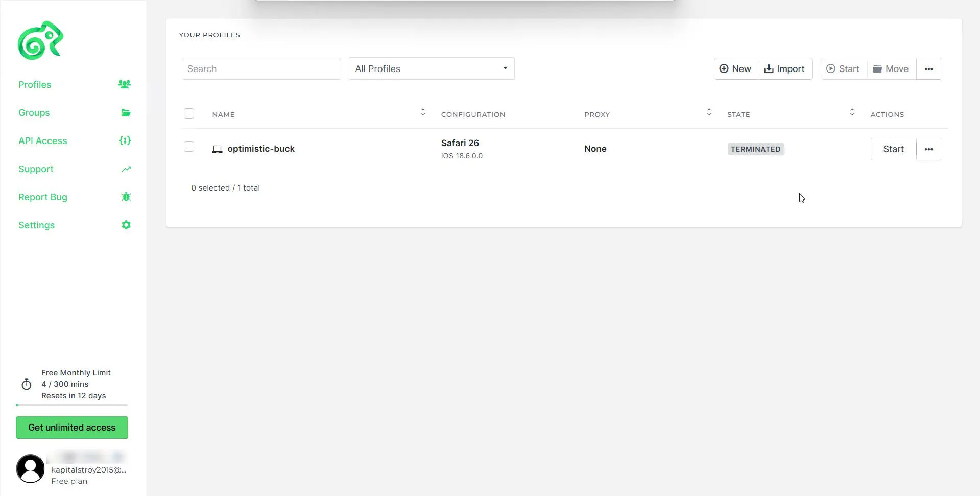Viewport: 980px width, 496px height.
Task: Open the toolbar three-dots more menu
Action: pyautogui.click(x=928, y=69)
